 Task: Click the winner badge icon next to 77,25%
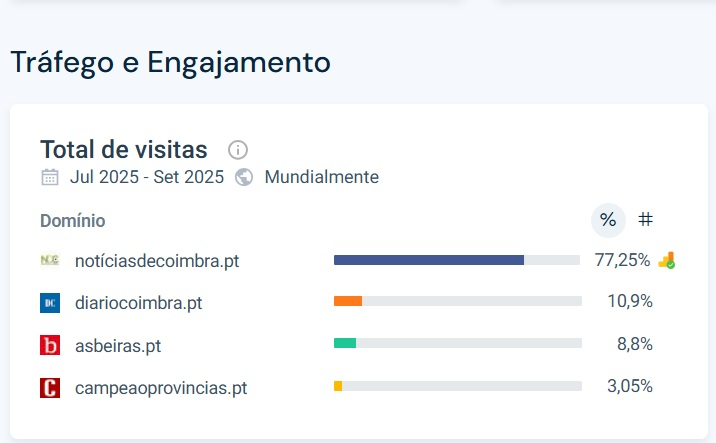[x=667, y=260]
